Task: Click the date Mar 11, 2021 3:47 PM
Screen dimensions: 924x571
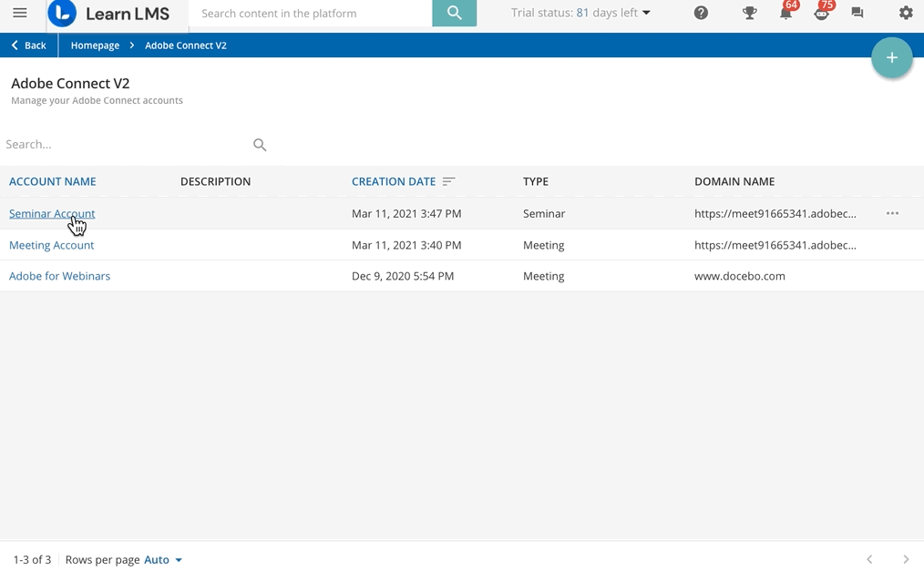Action: pyautogui.click(x=406, y=214)
